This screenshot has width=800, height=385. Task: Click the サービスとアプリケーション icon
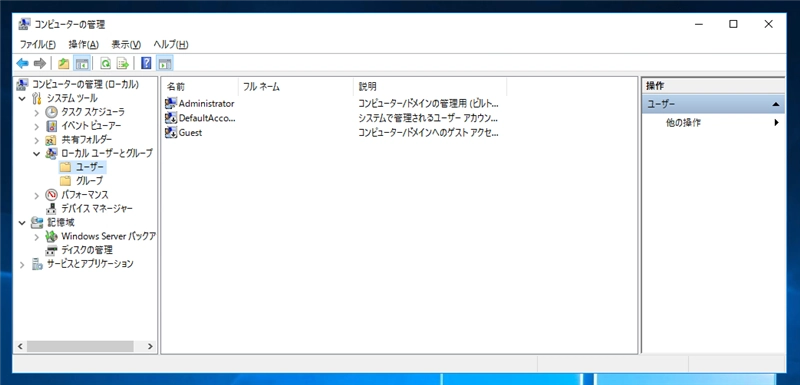[x=37, y=264]
